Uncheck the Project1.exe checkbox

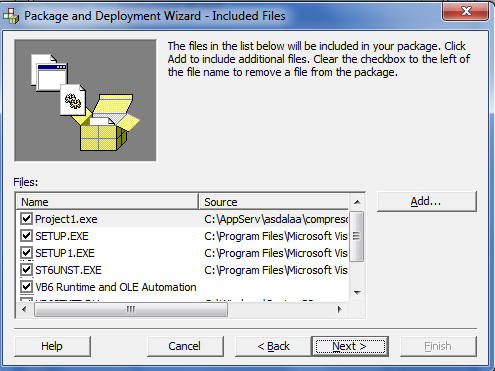26,219
